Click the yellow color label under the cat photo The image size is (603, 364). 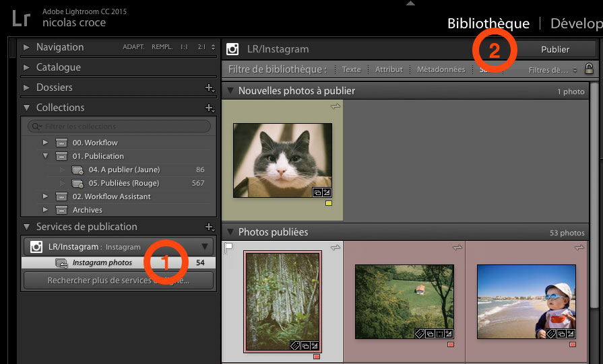tap(329, 203)
